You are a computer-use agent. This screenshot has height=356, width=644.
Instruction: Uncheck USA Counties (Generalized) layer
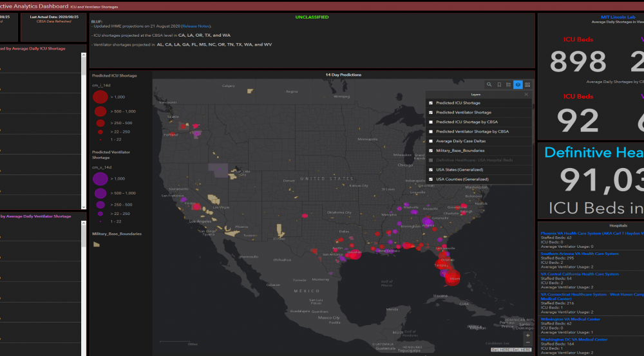click(x=431, y=180)
